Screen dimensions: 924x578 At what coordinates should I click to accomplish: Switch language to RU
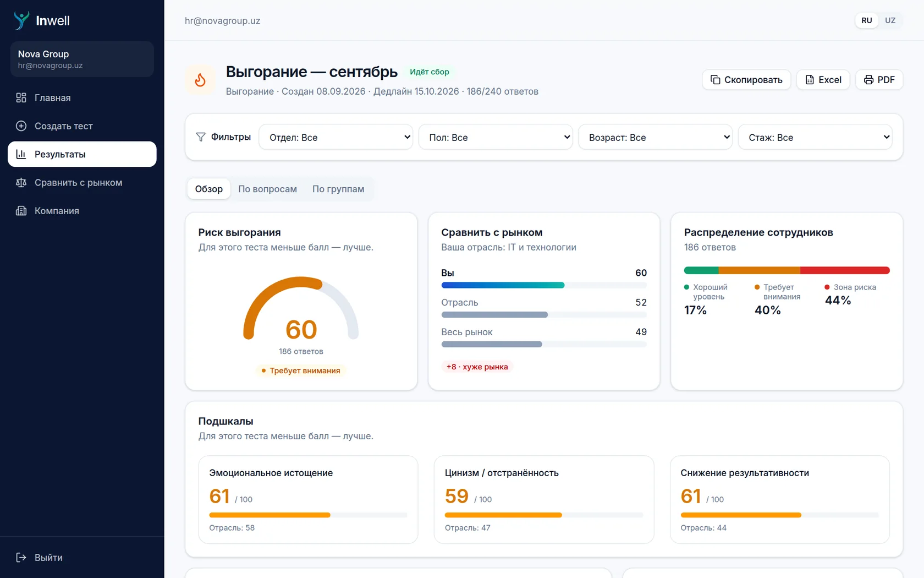tap(867, 20)
